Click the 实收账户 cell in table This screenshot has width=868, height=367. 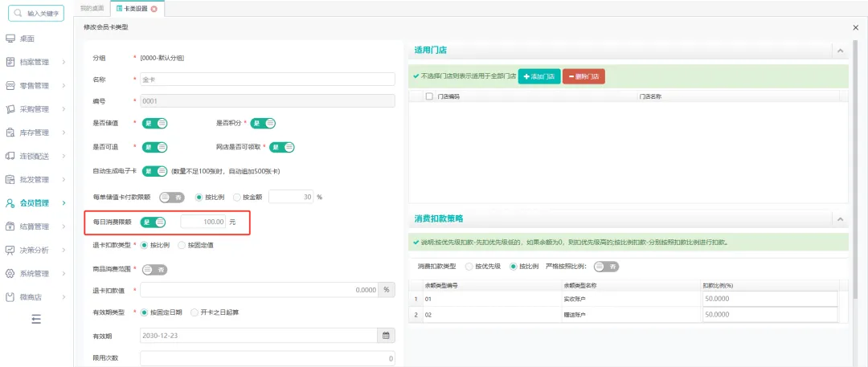pos(629,299)
